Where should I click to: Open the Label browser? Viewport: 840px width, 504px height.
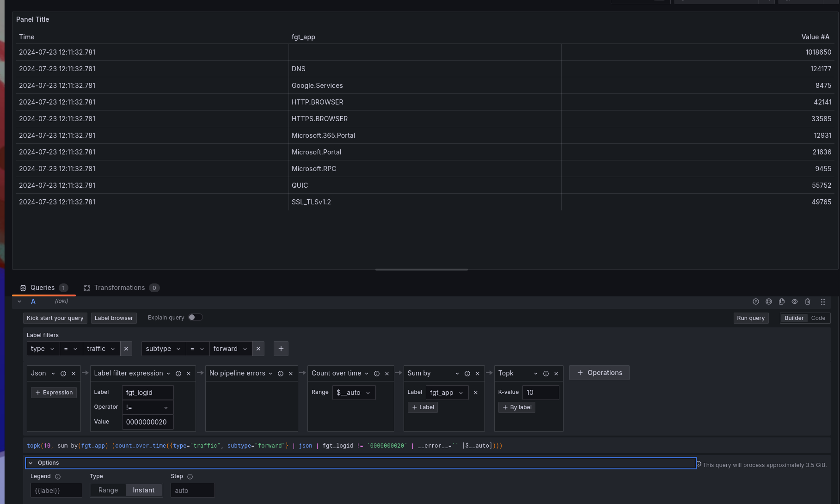(x=114, y=318)
